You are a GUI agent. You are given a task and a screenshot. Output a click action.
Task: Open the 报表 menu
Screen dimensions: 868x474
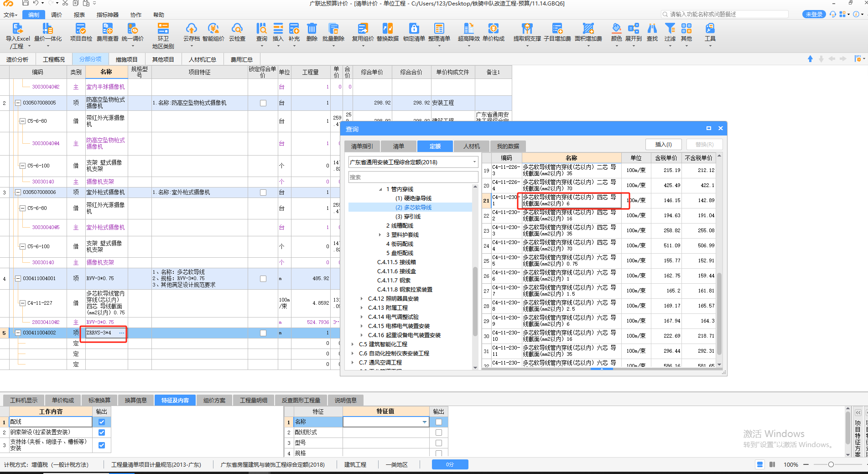[79, 15]
